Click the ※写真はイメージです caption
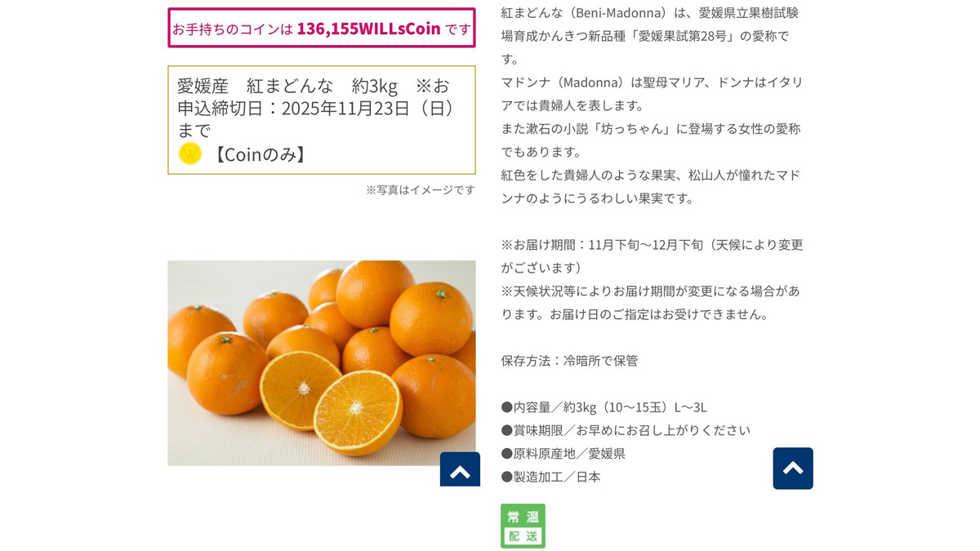 420,189
